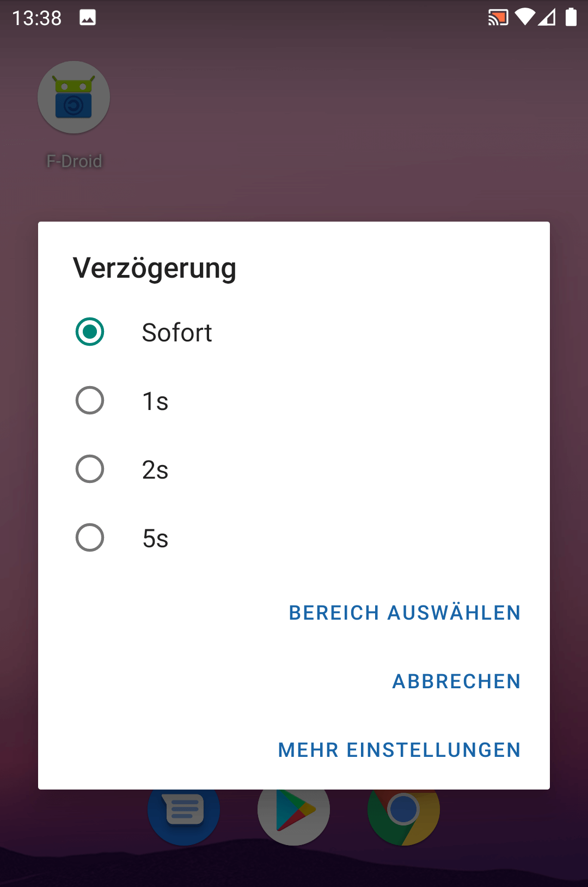This screenshot has width=588, height=887.
Task: Cancel via the Abbrechen button
Action: (x=456, y=681)
